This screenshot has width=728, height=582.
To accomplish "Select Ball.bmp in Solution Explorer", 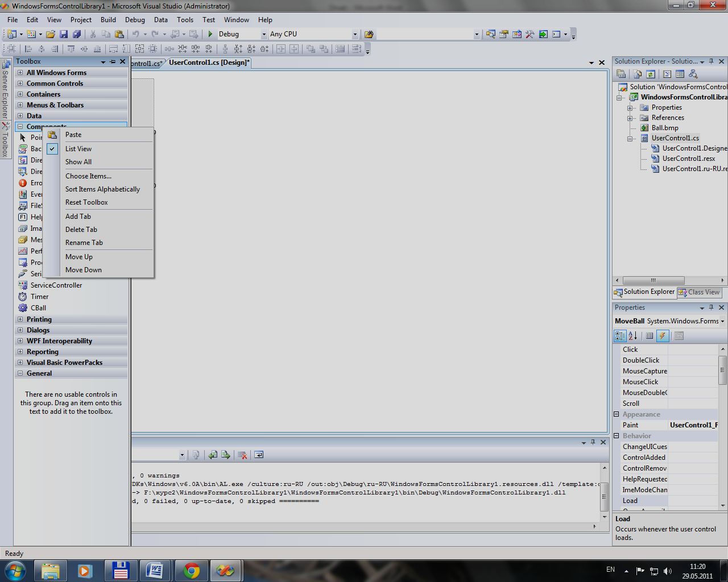I will click(665, 128).
